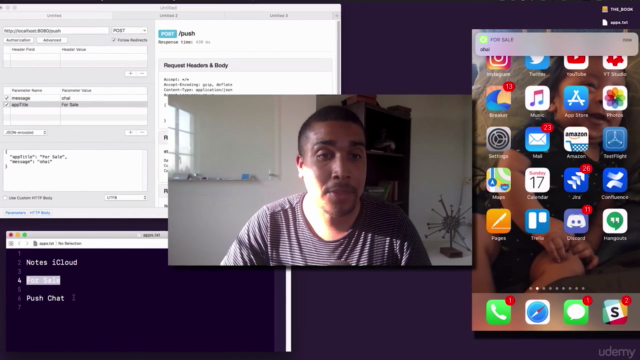Add a new tab with plus button
This screenshot has width=640, height=360.
point(336,16)
